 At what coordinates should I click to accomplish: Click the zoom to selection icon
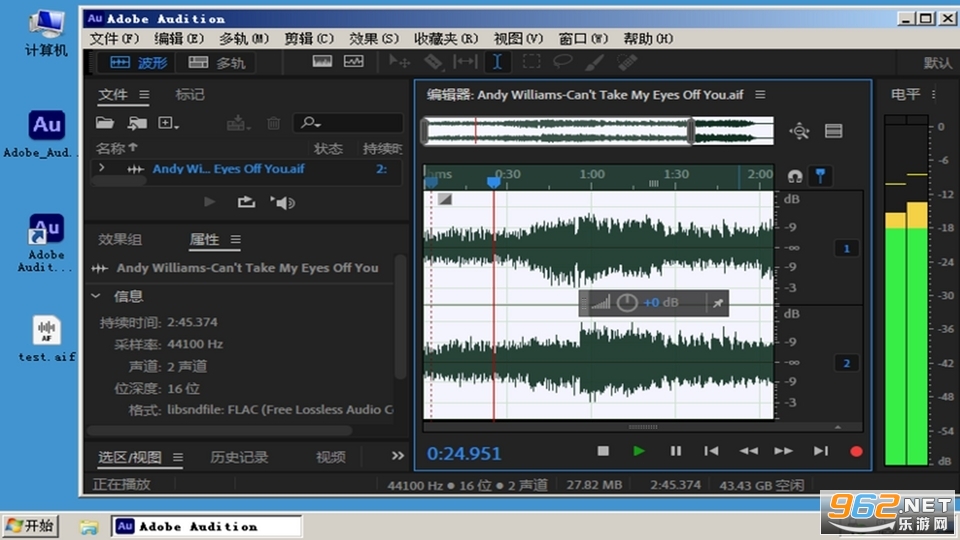[x=799, y=131]
